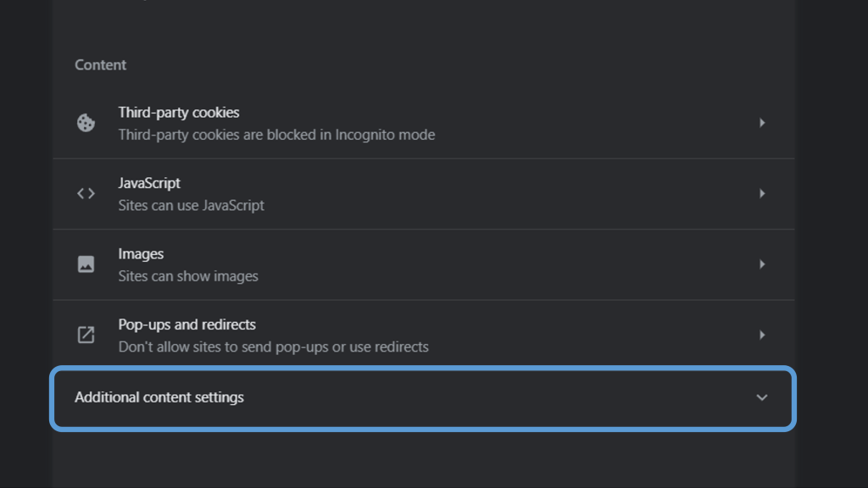Click the picture icon next to Images
Viewport: 868px width, 488px height.
(86, 264)
